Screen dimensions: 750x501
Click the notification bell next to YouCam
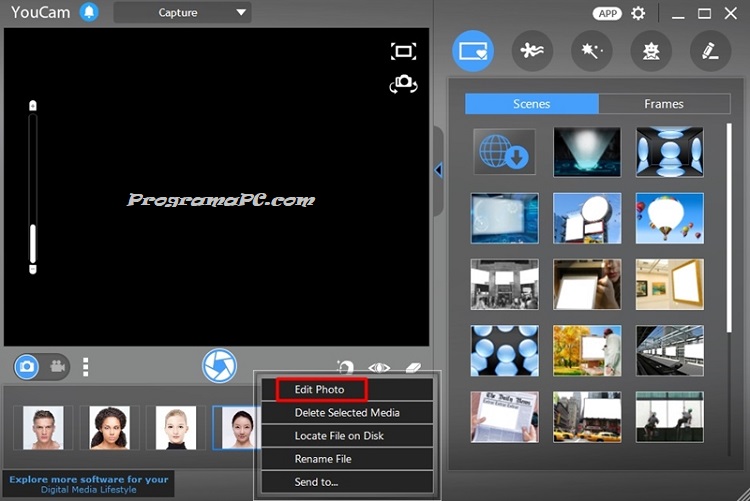[89, 13]
